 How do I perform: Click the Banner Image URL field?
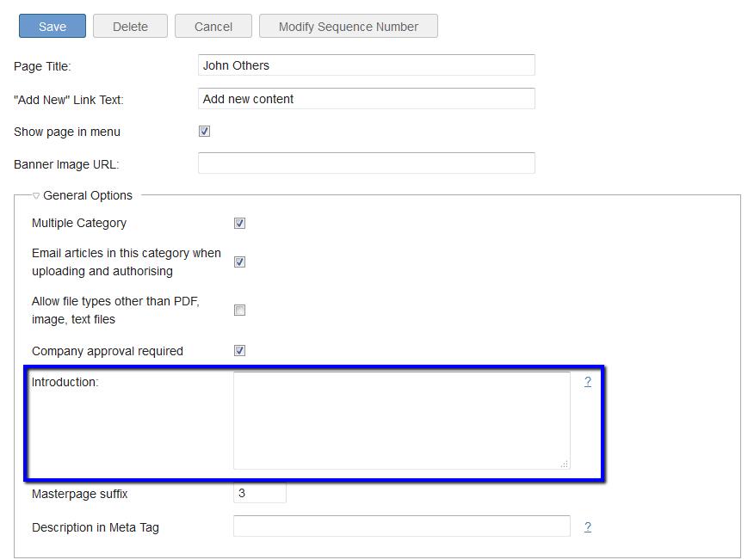click(x=367, y=163)
